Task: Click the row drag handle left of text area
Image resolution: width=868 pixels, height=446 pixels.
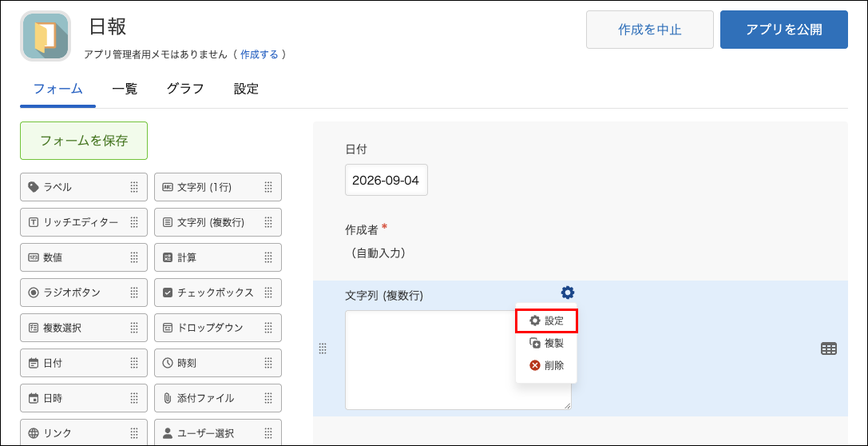Action: [323, 348]
